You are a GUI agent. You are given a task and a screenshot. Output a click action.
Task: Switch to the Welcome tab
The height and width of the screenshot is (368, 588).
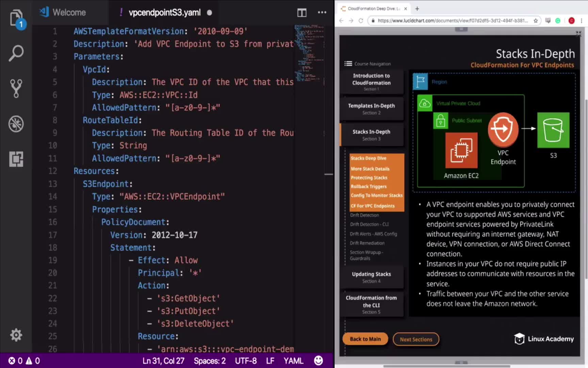coord(63,13)
